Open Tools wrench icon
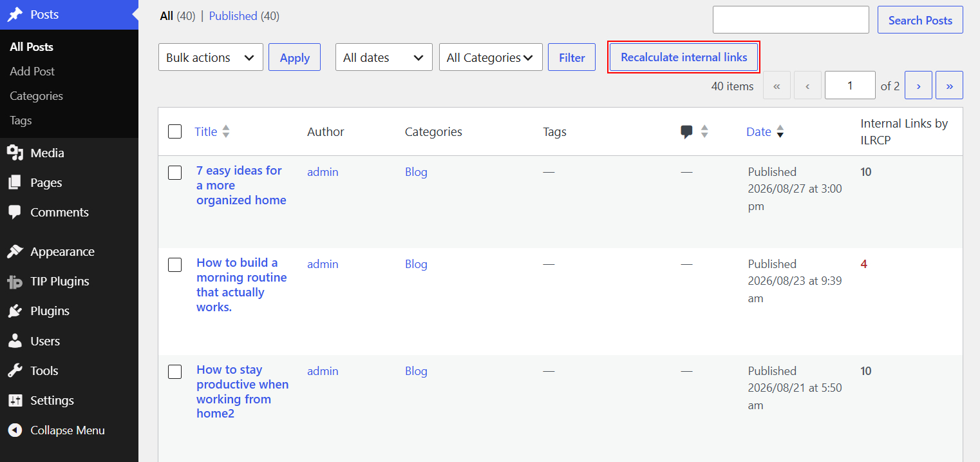The height and width of the screenshot is (462, 980). click(15, 371)
